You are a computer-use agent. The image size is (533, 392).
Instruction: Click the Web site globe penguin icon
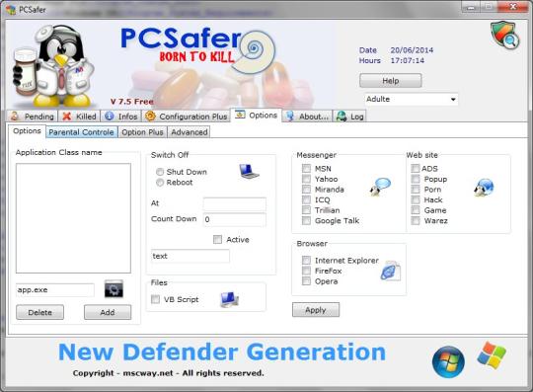[484, 188]
